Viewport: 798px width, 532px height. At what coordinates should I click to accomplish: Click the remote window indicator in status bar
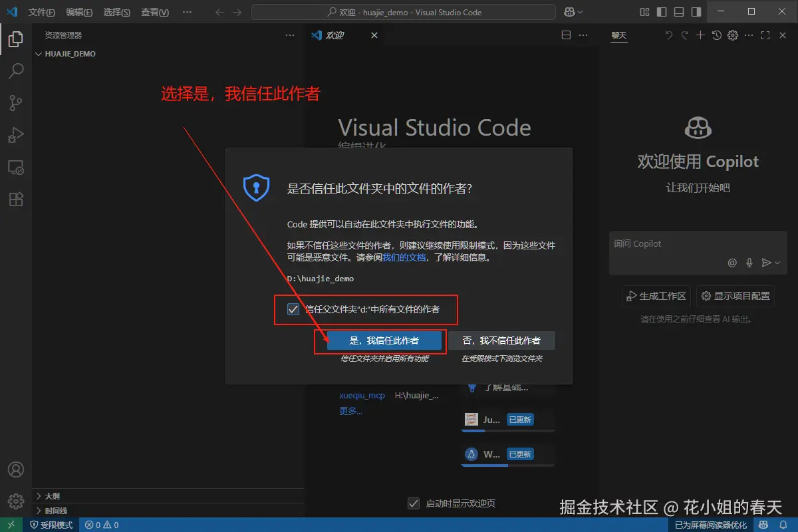click(11, 525)
